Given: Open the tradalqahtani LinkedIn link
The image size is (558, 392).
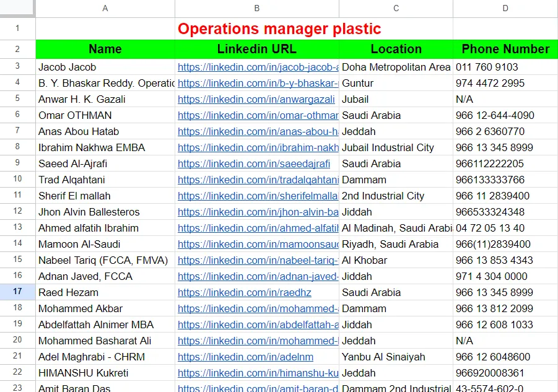Looking at the screenshot, I should point(258,180).
